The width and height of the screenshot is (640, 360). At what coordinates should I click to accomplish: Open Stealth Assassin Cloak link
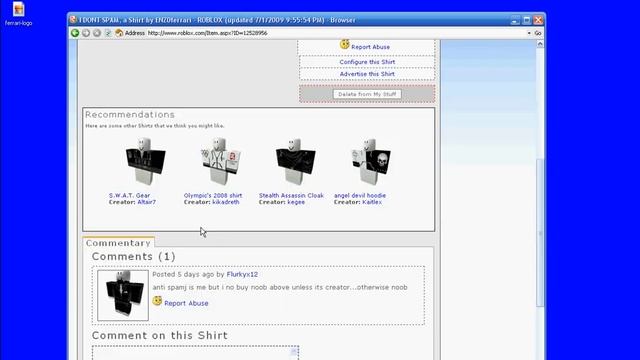coord(291,196)
